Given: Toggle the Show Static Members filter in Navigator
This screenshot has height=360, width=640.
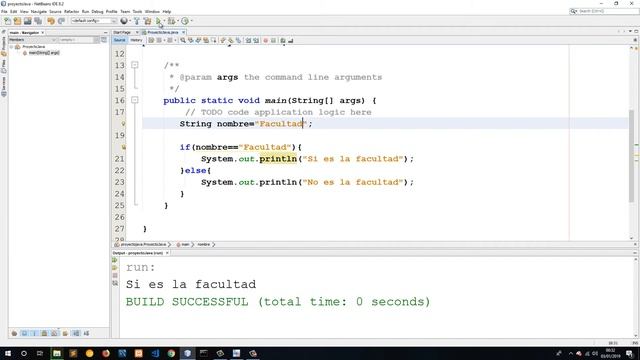Looking at the screenshot, I should click(34, 333).
